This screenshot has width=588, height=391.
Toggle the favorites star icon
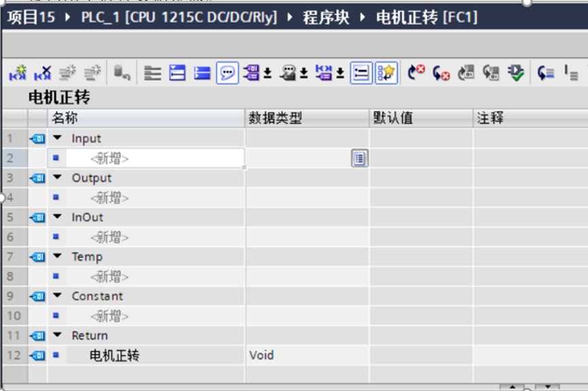coord(386,73)
